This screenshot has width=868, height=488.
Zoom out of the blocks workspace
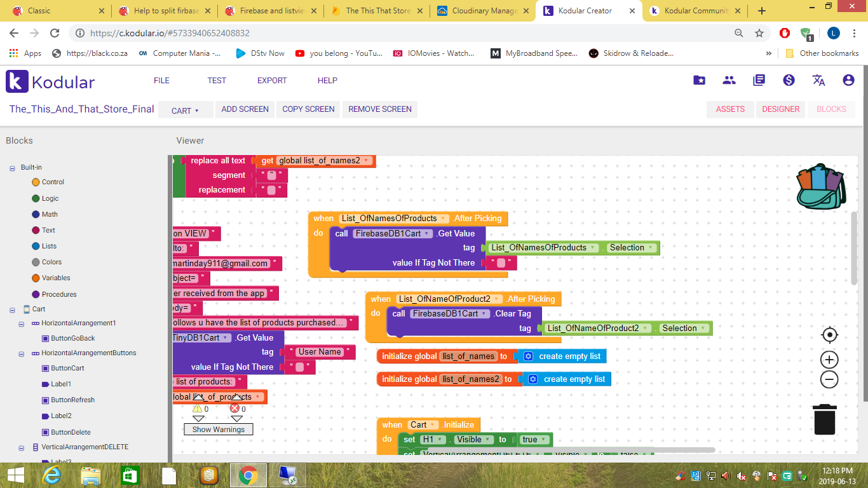(x=829, y=380)
